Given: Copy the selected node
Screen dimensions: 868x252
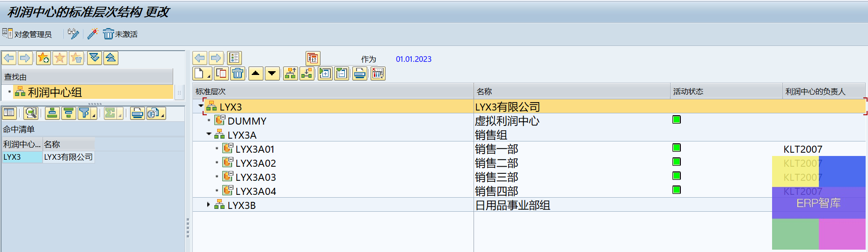Looking at the screenshot, I should pyautogui.click(x=222, y=74).
